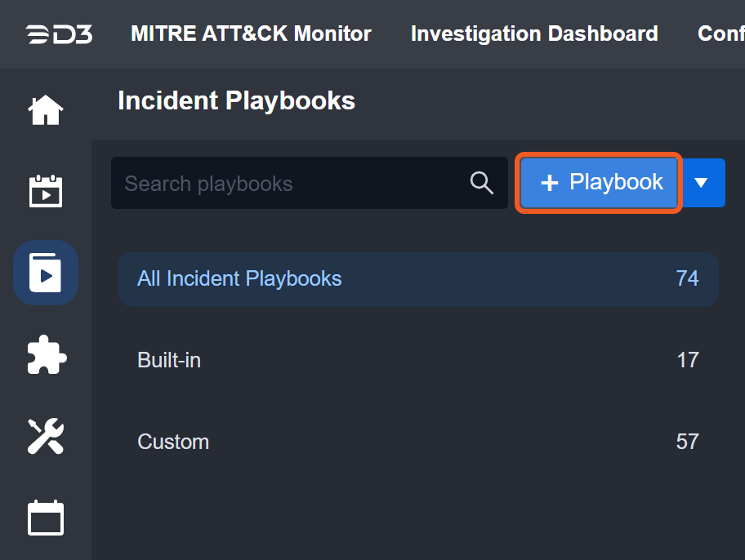
Task: Go to Home from the sidebar
Action: point(46,109)
